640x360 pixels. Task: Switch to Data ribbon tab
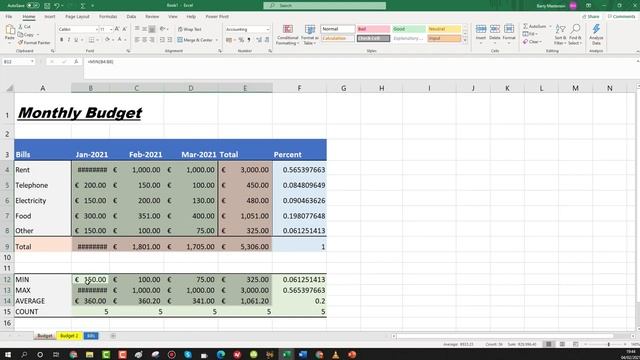(x=131, y=17)
